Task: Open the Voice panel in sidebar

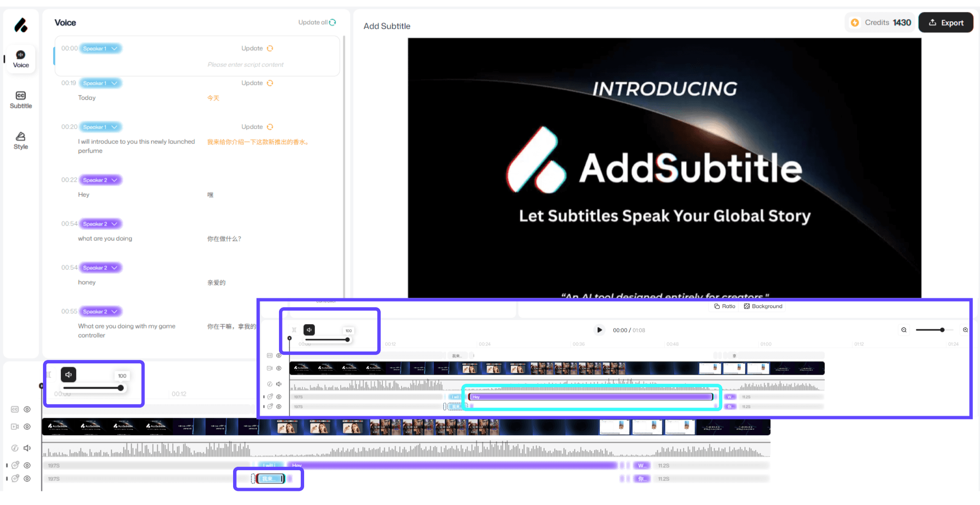Action: pyautogui.click(x=21, y=59)
